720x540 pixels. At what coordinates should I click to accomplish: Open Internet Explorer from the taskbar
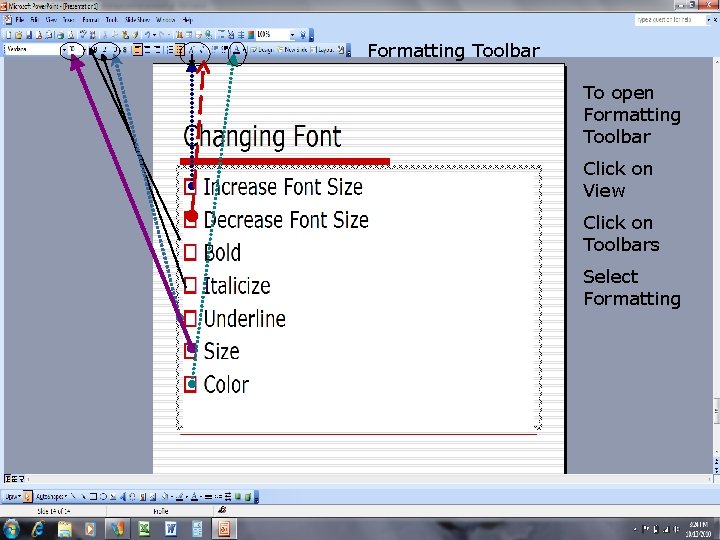click(x=38, y=529)
